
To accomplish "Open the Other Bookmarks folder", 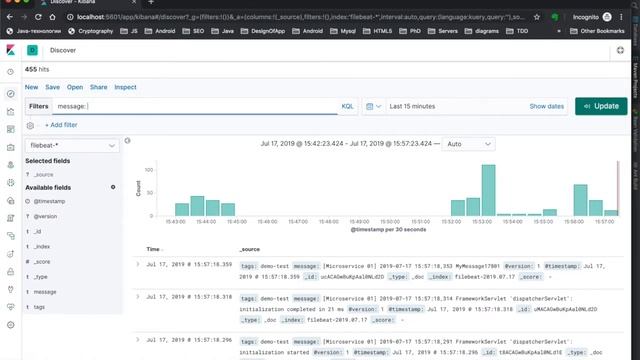I will pyautogui.click(x=597, y=31).
